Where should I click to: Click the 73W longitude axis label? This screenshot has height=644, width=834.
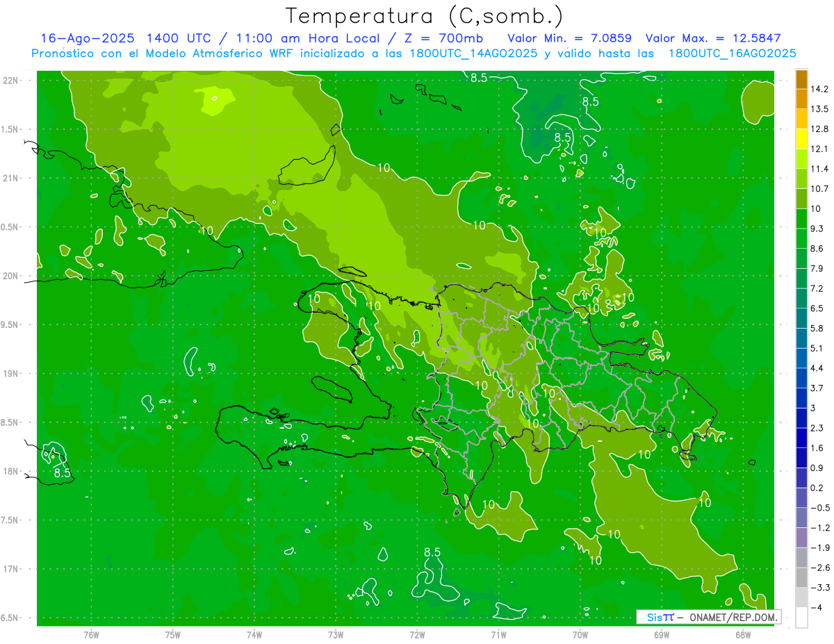click(336, 635)
